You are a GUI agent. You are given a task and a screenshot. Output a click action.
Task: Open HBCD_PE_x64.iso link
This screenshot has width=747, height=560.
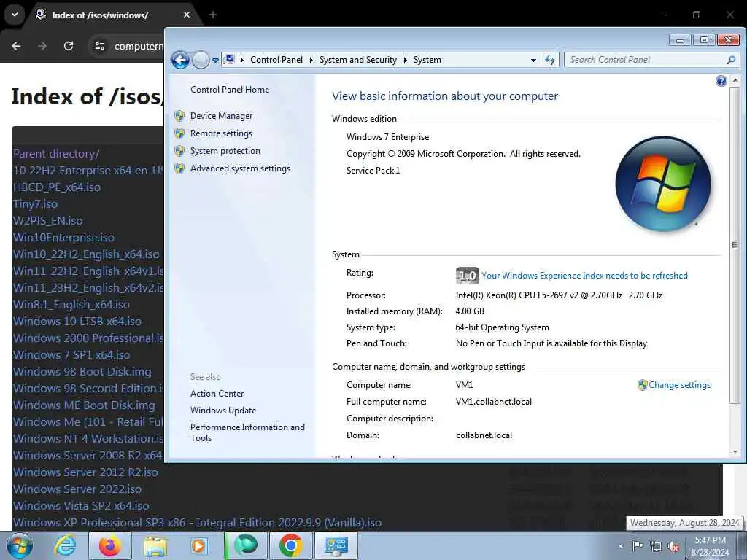pyautogui.click(x=57, y=187)
